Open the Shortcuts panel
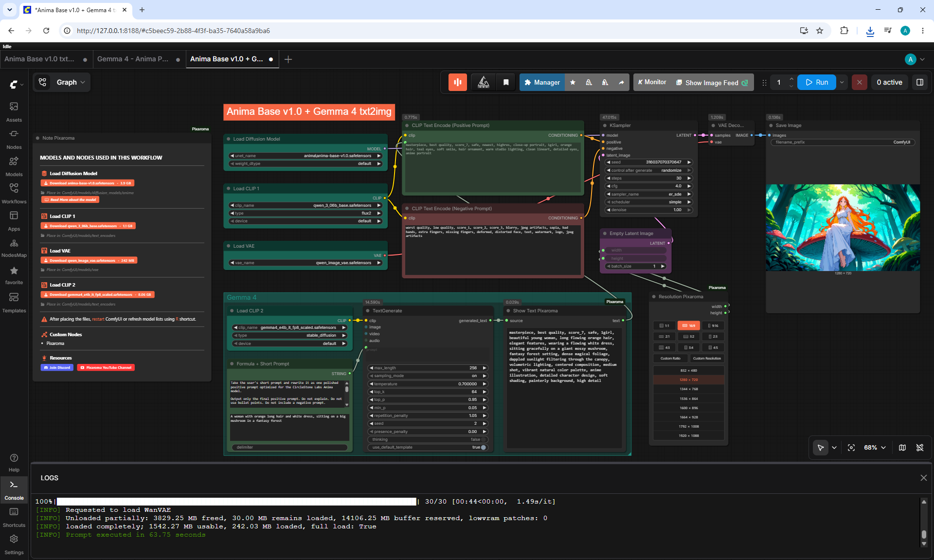The height and width of the screenshot is (560, 934). click(x=14, y=517)
